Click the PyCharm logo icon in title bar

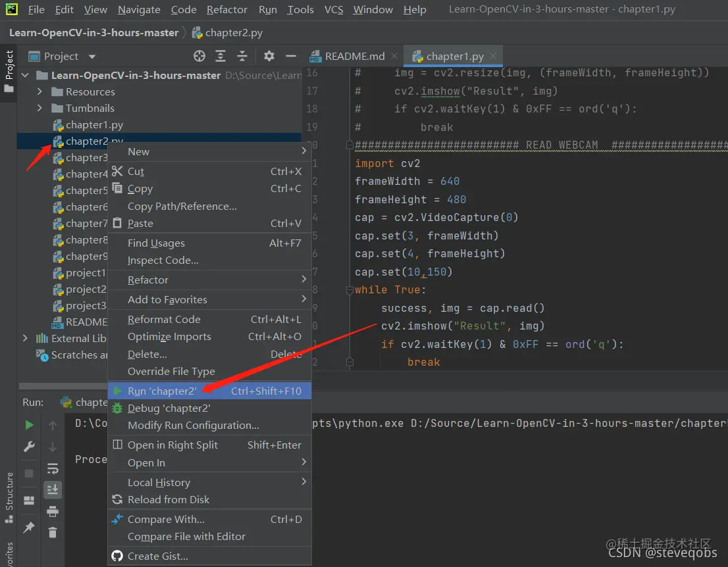pyautogui.click(x=12, y=9)
